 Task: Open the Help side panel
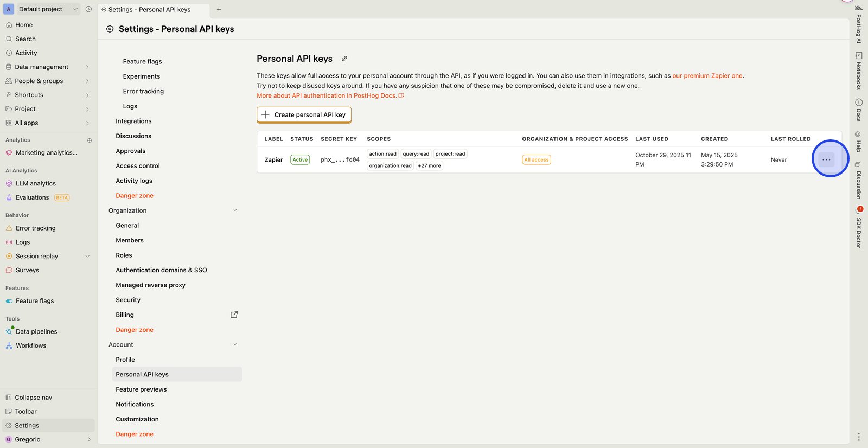(x=858, y=142)
